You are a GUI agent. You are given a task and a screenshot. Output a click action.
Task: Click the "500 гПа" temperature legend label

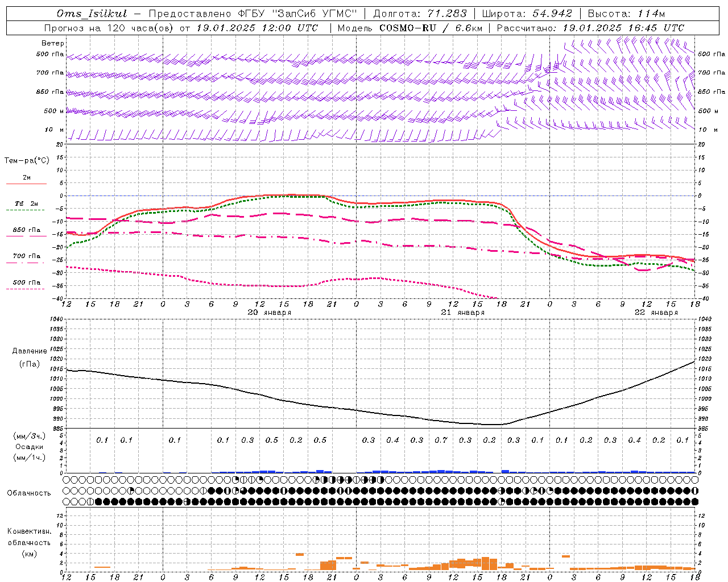[27, 282]
